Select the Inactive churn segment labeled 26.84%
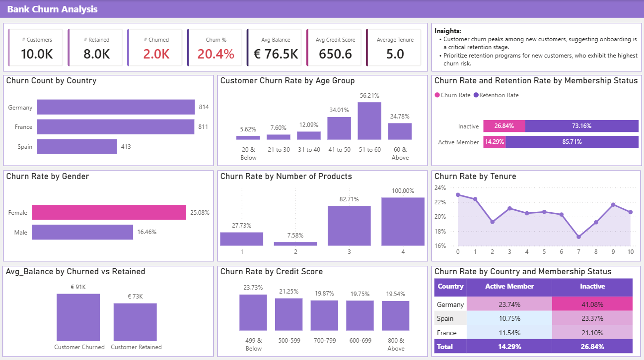644x360 pixels. coord(504,126)
